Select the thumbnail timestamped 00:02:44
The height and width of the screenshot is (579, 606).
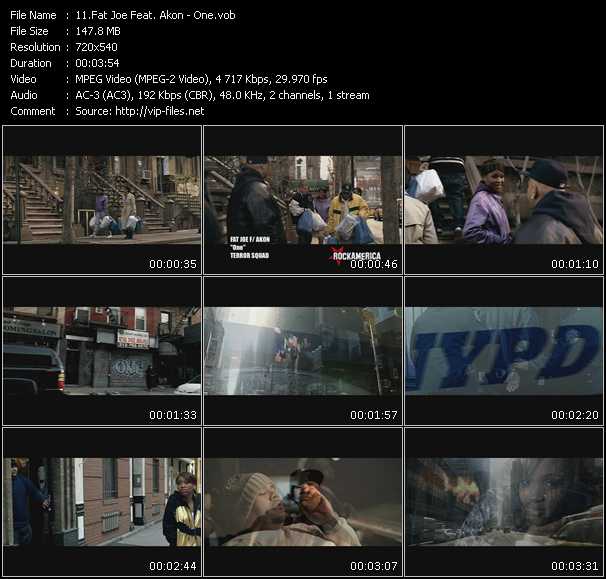(x=102, y=502)
